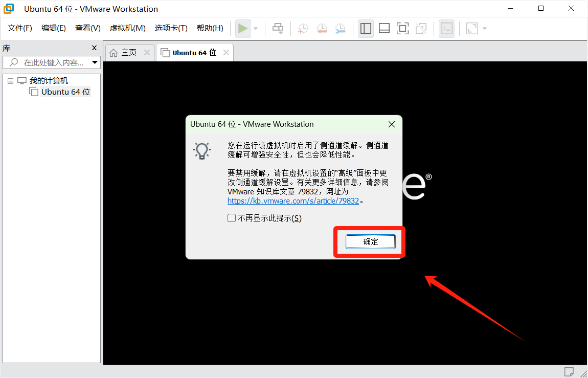This screenshot has width=588, height=378.
Task: Toggle the thumbnail bar view icon
Action: (x=384, y=29)
